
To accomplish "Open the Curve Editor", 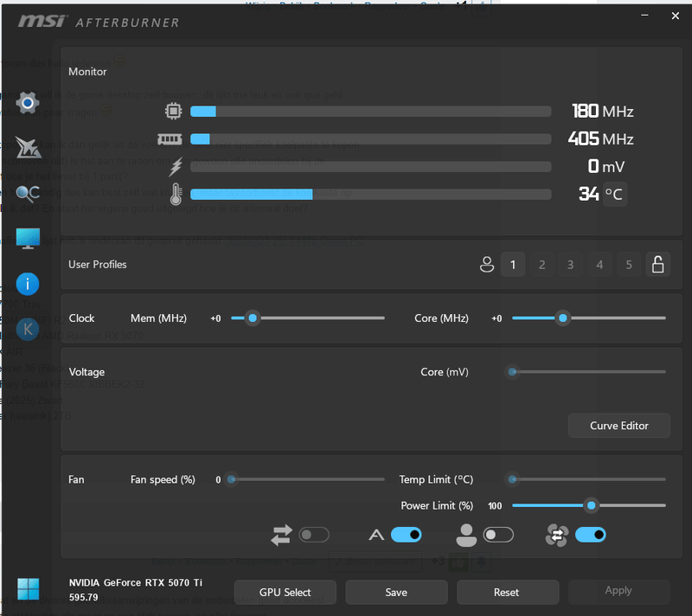I will point(619,426).
